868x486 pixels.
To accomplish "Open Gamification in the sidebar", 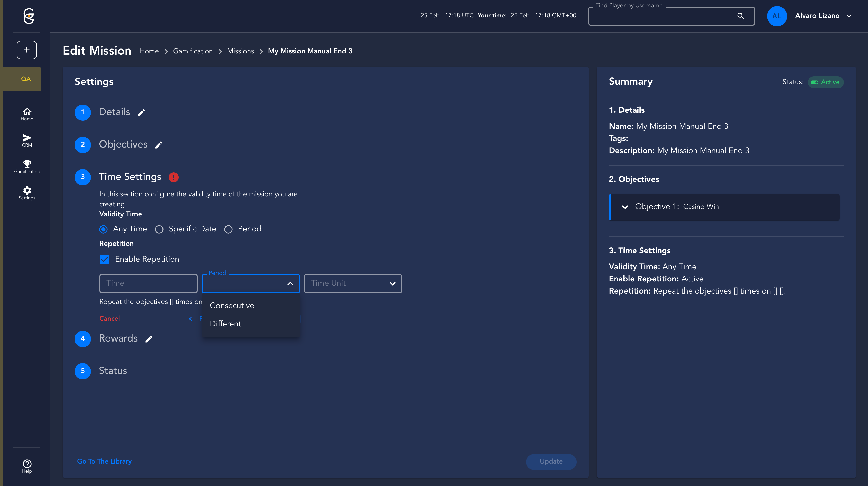I will [27, 167].
